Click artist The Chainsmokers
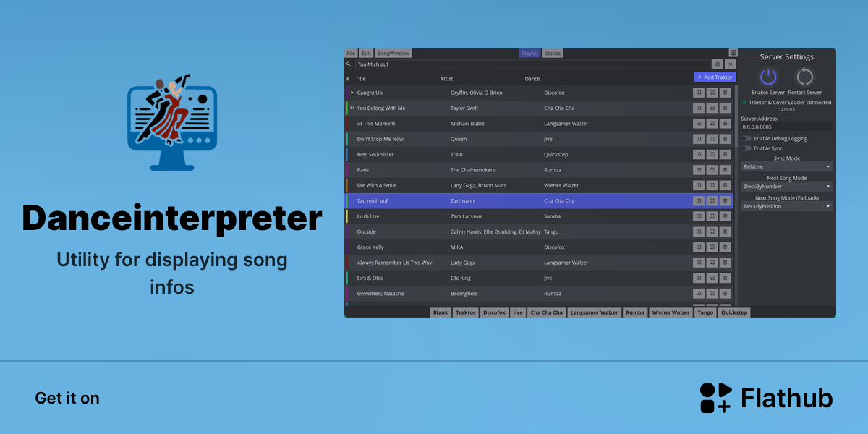Screen dimensions: 868x434 tap(472, 170)
